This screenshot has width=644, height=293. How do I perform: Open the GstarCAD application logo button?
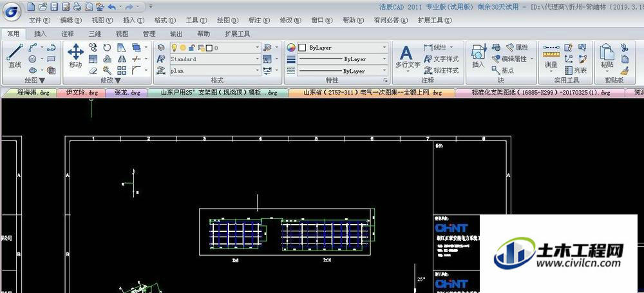[x=12, y=11]
